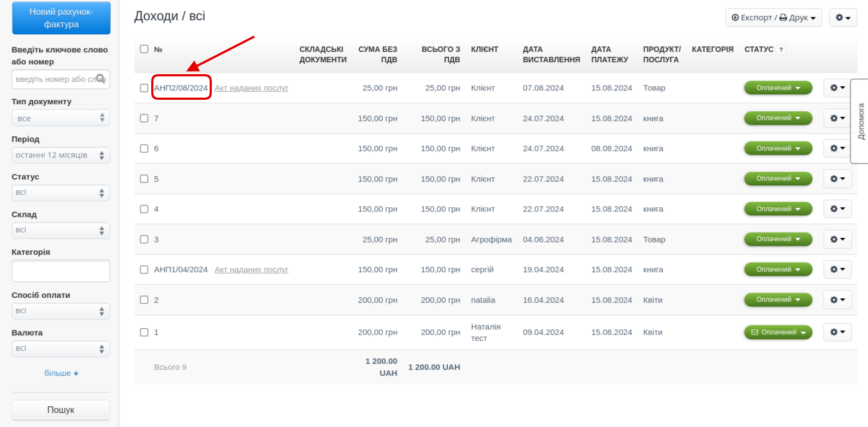Click the Категорія filter input field

click(61, 270)
